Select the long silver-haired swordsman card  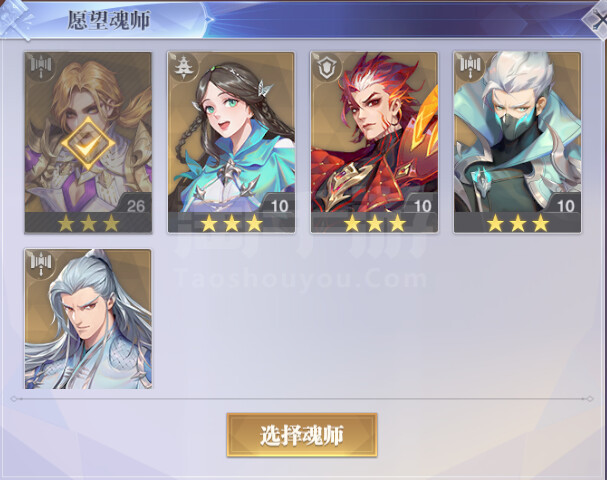pos(88,319)
